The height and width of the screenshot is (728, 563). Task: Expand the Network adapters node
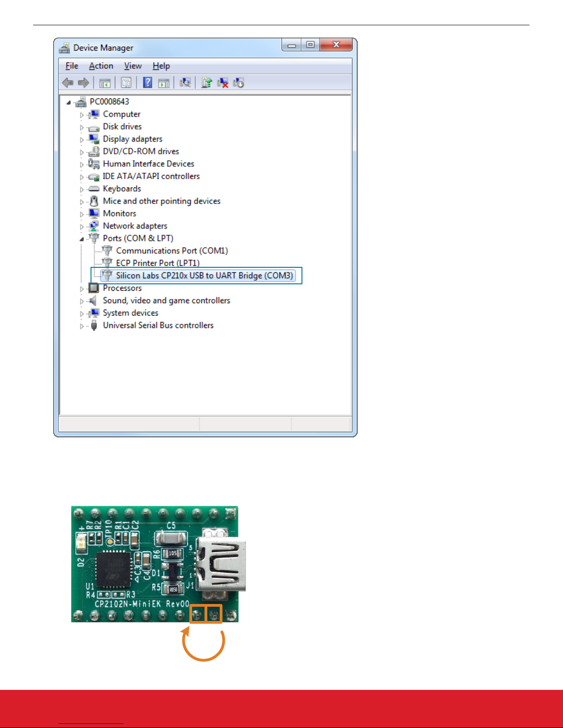pyautogui.click(x=82, y=226)
